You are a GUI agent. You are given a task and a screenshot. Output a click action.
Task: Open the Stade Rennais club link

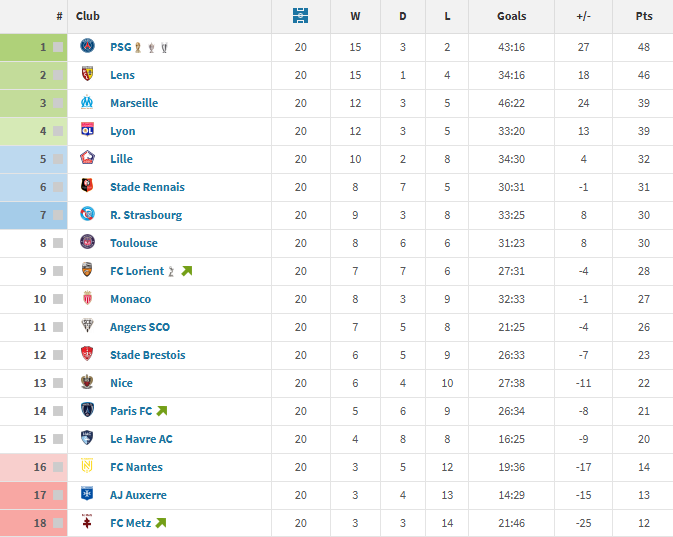click(x=147, y=187)
